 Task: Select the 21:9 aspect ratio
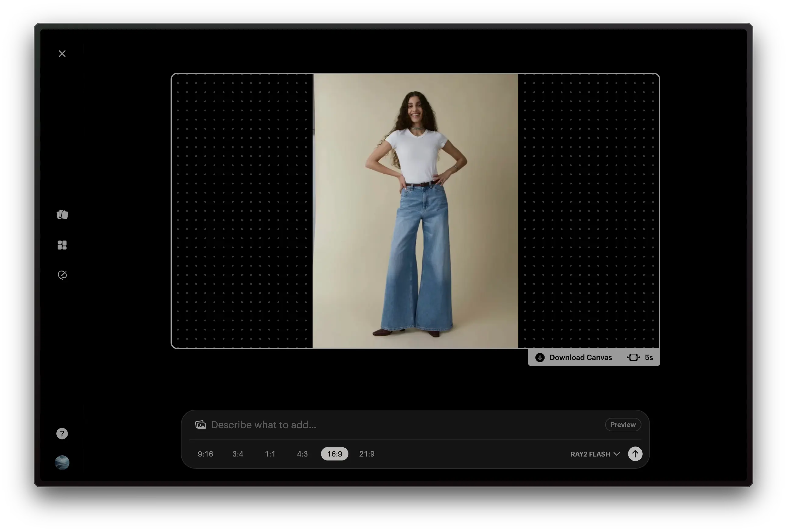(x=367, y=454)
